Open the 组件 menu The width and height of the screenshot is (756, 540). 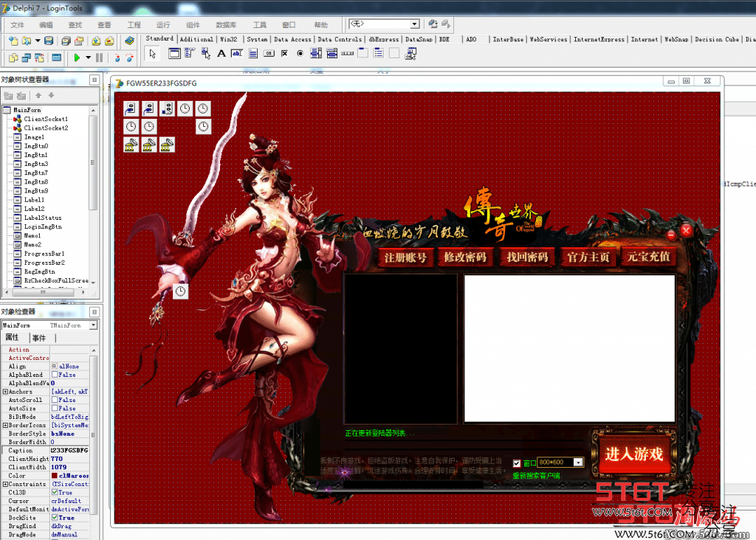193,25
